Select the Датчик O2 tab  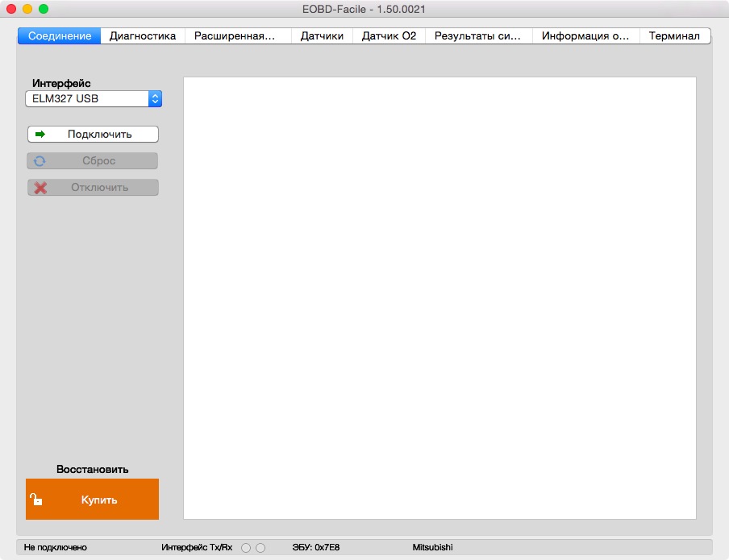[x=389, y=35]
